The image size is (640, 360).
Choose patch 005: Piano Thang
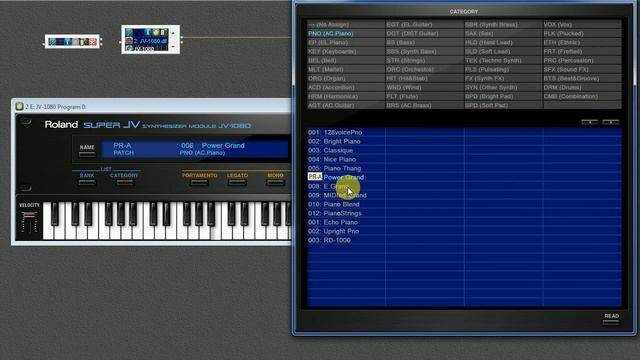[x=346, y=168]
